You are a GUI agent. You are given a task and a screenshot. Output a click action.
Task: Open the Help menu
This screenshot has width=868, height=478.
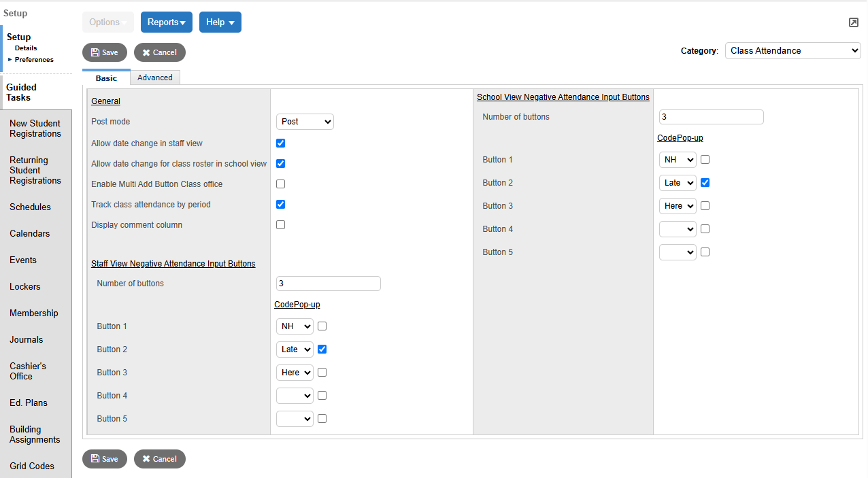[220, 22]
